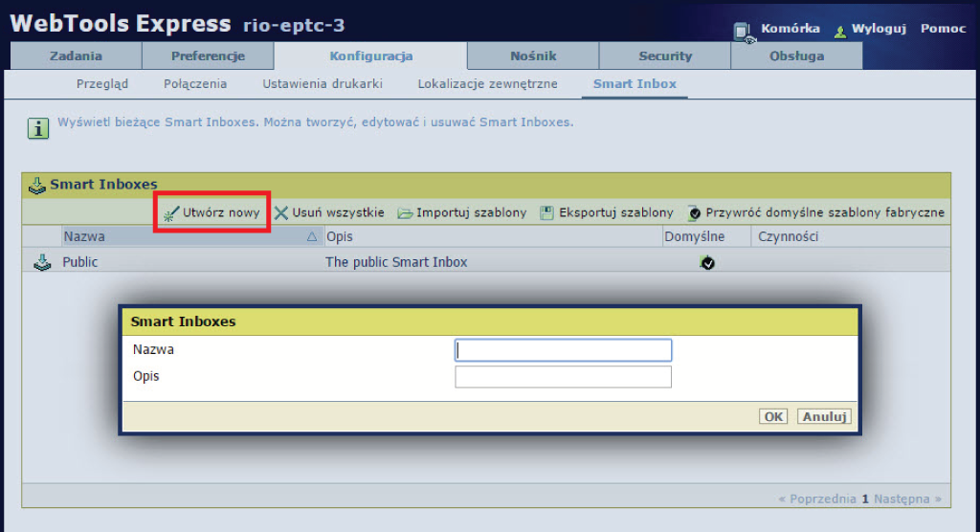Open the Security tab
980x532 pixels.
point(664,56)
